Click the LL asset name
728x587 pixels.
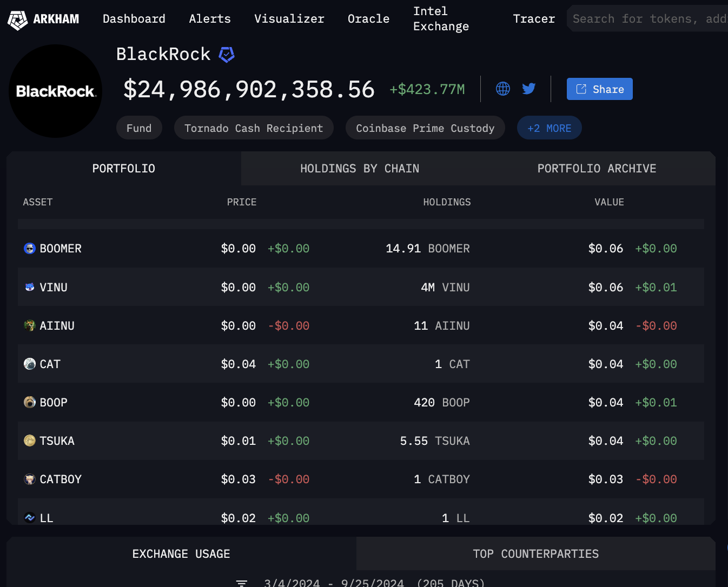click(x=47, y=518)
